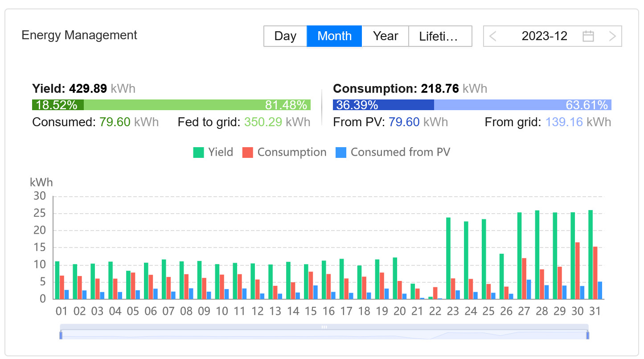Click the left arrow to view previous month
The image size is (644, 359).
[493, 36]
